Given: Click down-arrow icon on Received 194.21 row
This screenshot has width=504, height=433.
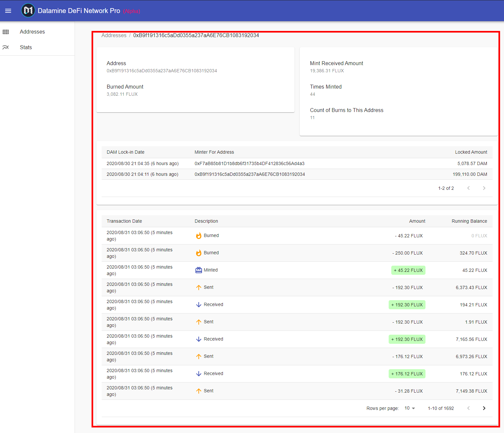Looking at the screenshot, I should [x=198, y=305].
